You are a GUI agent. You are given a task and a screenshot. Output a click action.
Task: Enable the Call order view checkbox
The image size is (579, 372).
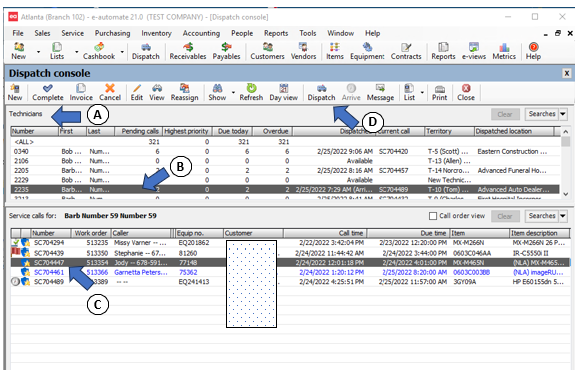pos(433,216)
